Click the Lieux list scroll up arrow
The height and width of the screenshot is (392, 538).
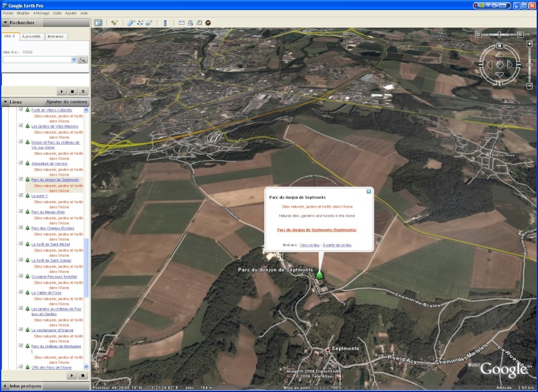pyautogui.click(x=86, y=110)
